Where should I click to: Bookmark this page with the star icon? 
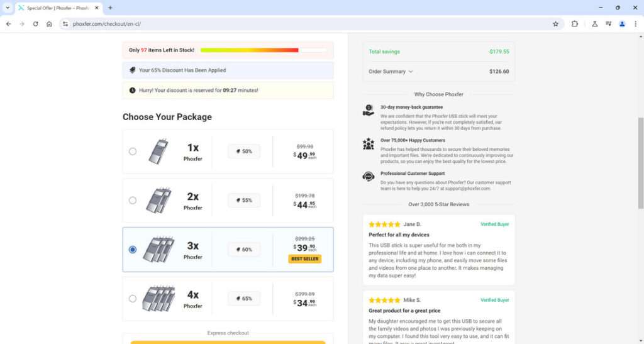[555, 24]
